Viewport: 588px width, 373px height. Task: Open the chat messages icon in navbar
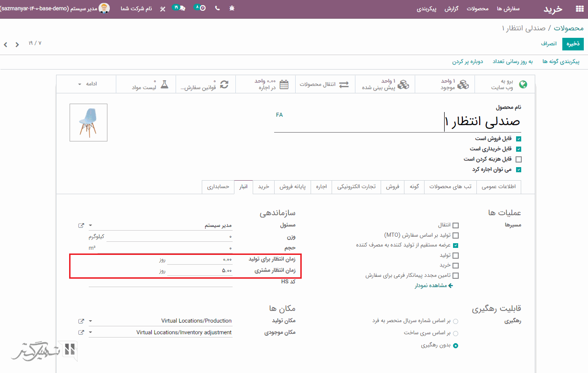click(x=181, y=8)
